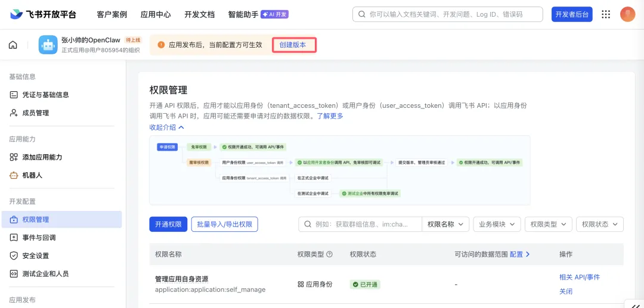Screen dimensions: 644x308
Task: Open 客户案例 in top navigation
Action: pyautogui.click(x=112, y=14)
